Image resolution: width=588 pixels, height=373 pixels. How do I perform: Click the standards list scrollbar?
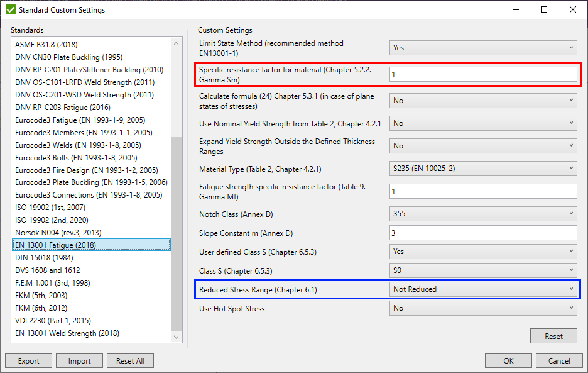(177, 189)
